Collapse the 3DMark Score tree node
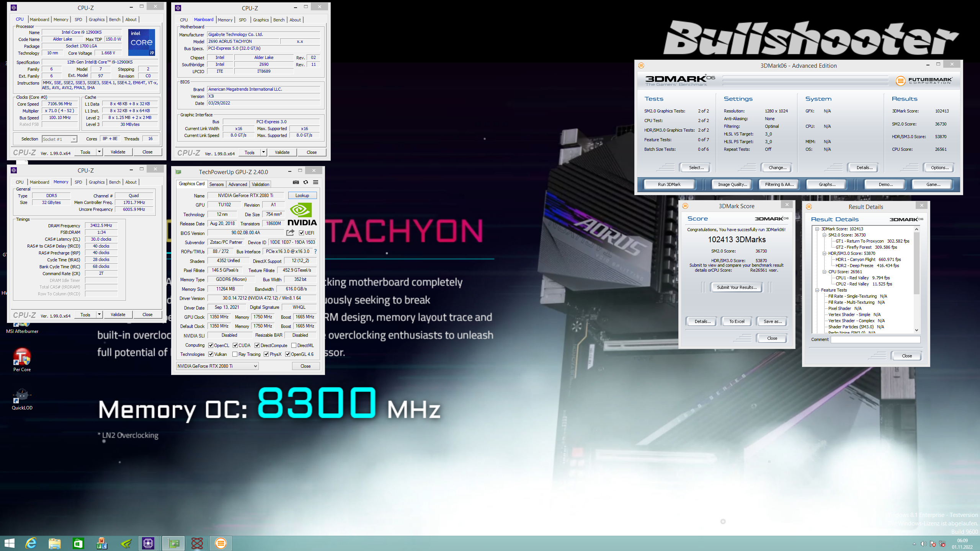The image size is (980, 551). pos(817,229)
